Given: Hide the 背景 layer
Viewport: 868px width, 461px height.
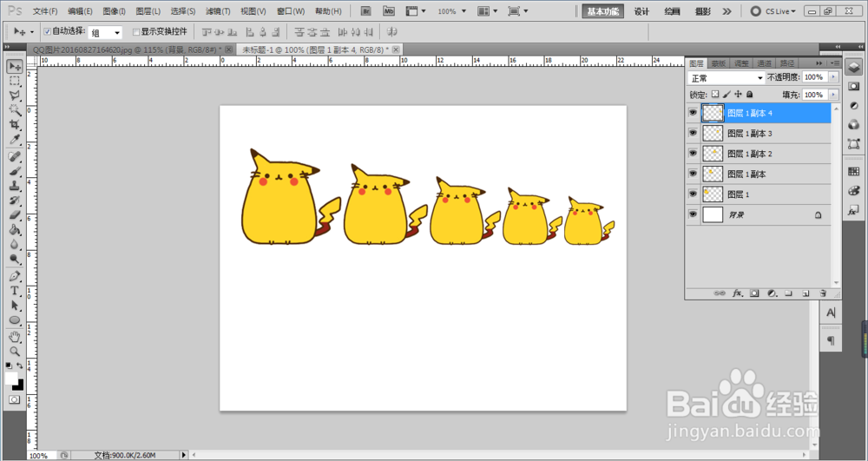Looking at the screenshot, I should (x=693, y=214).
